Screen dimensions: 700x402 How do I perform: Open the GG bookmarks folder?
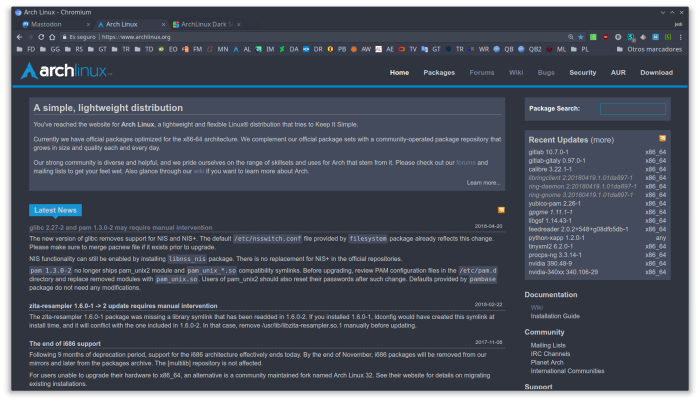point(50,50)
